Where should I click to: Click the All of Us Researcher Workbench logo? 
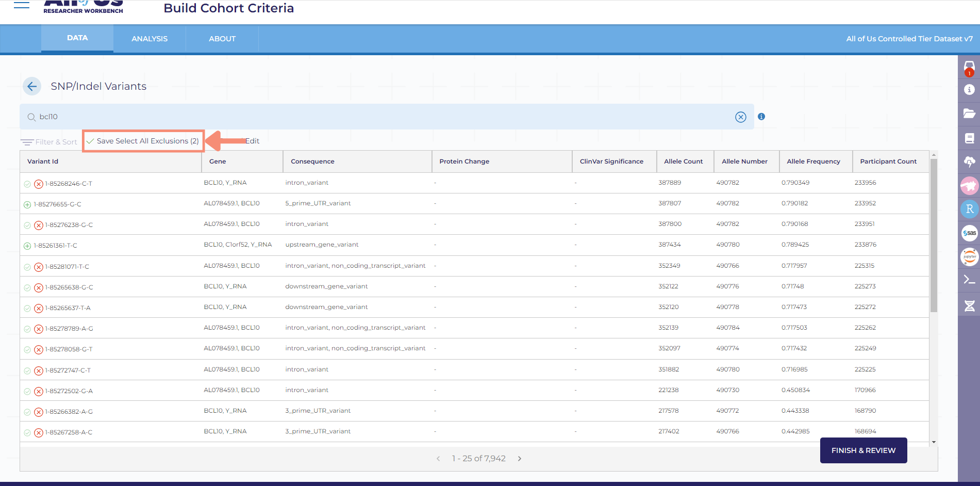[x=84, y=7]
